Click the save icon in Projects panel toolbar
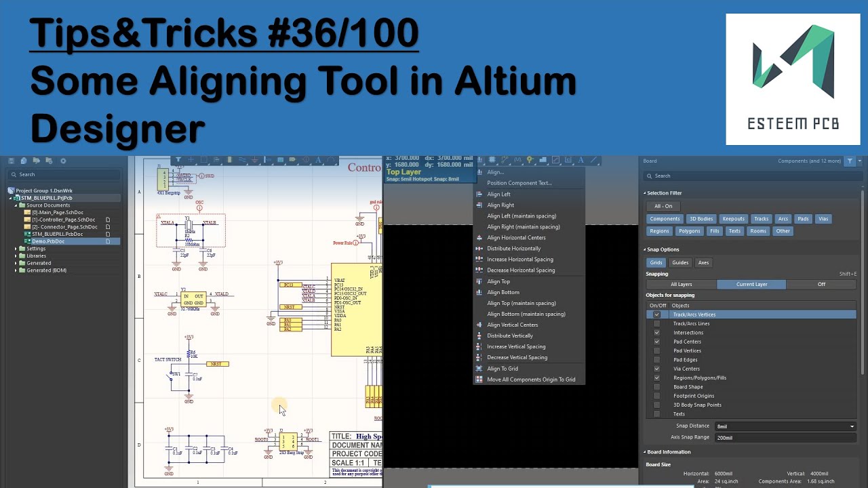The image size is (868, 488). [x=11, y=161]
